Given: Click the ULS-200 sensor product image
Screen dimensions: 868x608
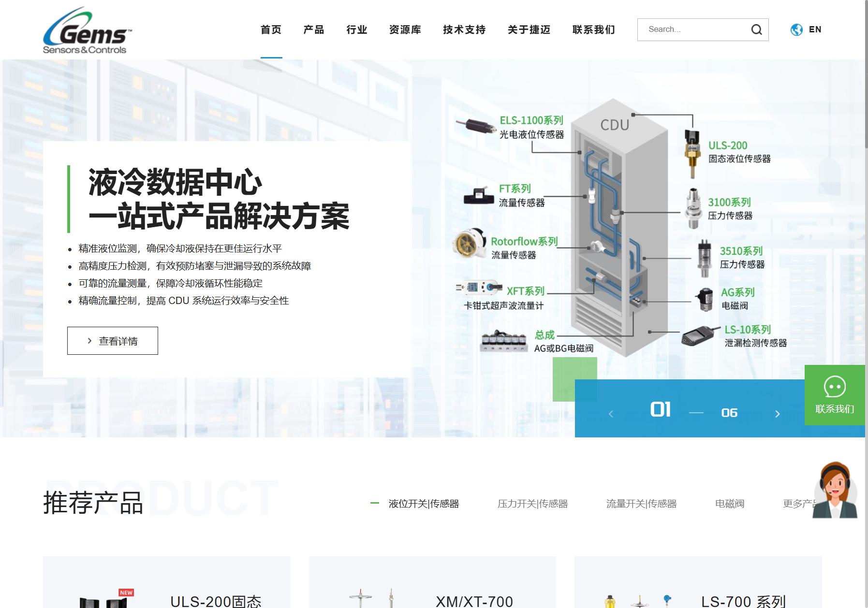Looking at the screenshot, I should pyautogui.click(x=692, y=153).
